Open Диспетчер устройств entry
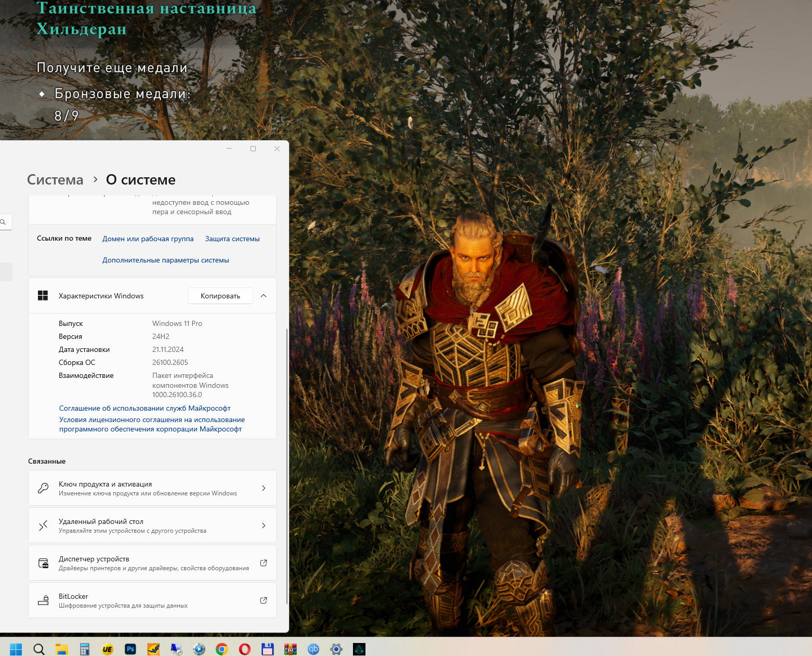This screenshot has width=812, height=656. (152, 563)
